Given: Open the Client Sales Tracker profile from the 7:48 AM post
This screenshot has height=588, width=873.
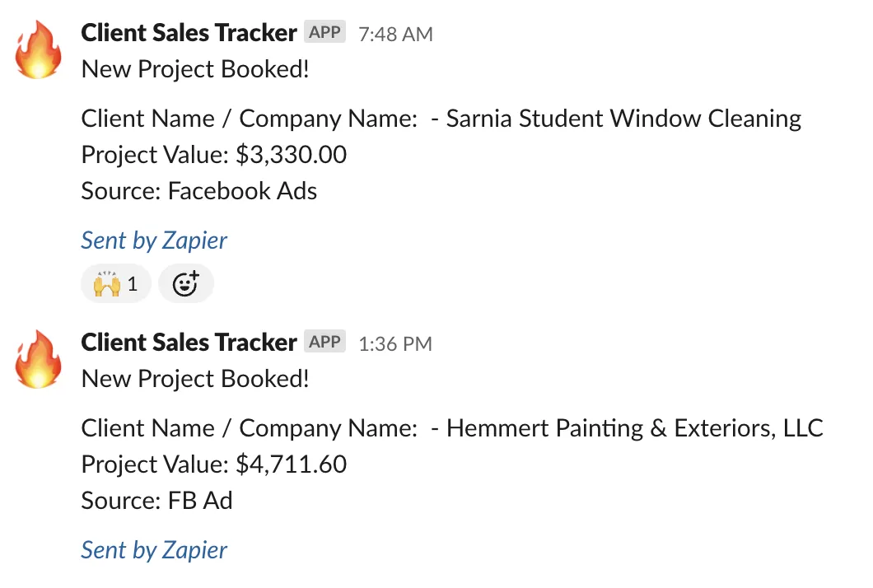Looking at the screenshot, I should pyautogui.click(x=189, y=32).
